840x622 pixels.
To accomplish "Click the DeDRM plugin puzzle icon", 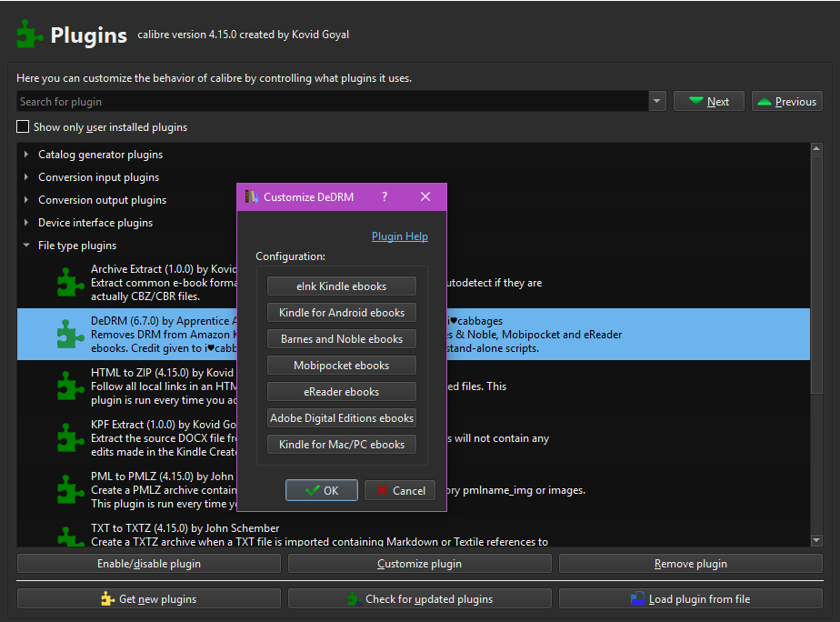I will tap(70, 335).
